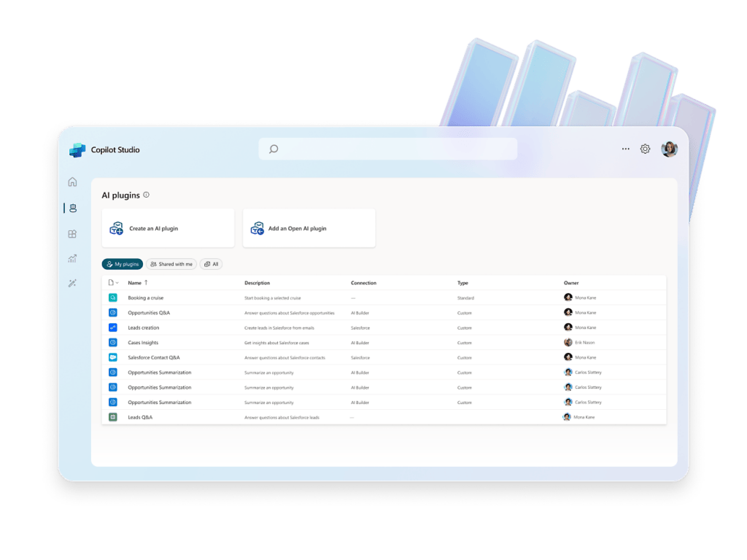Screen dimensions: 747x560
Task: Click inside the top search field
Action: point(388,149)
